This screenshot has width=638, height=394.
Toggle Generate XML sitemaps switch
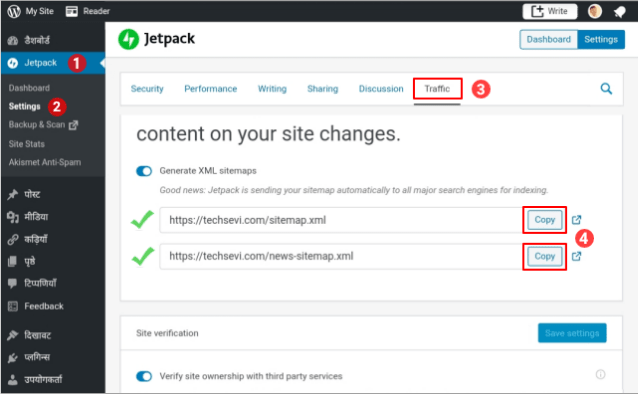(144, 171)
